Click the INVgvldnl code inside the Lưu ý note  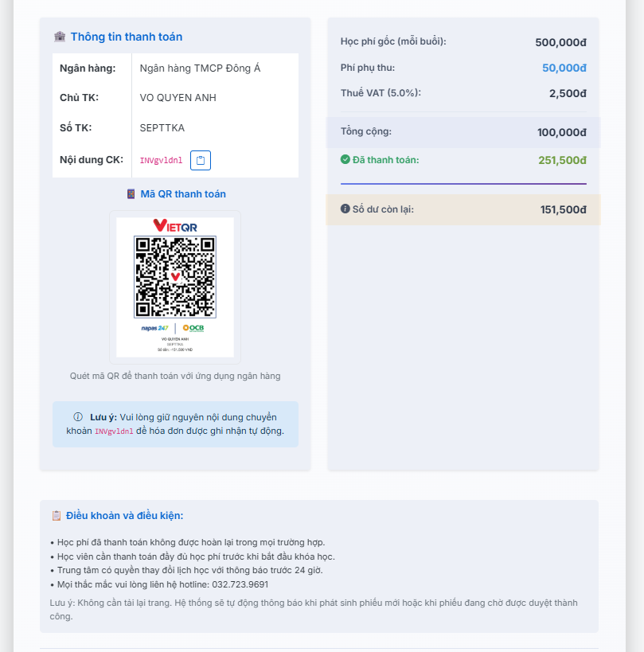click(x=115, y=431)
